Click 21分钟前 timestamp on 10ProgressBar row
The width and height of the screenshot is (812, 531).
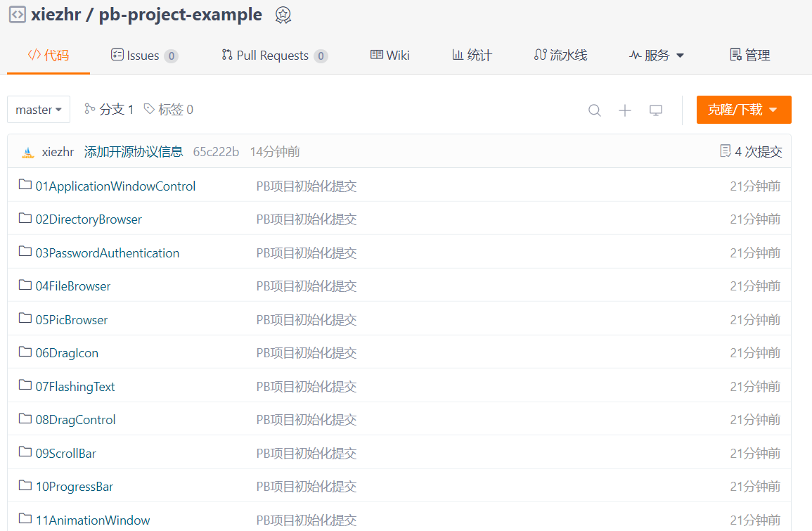pos(756,487)
